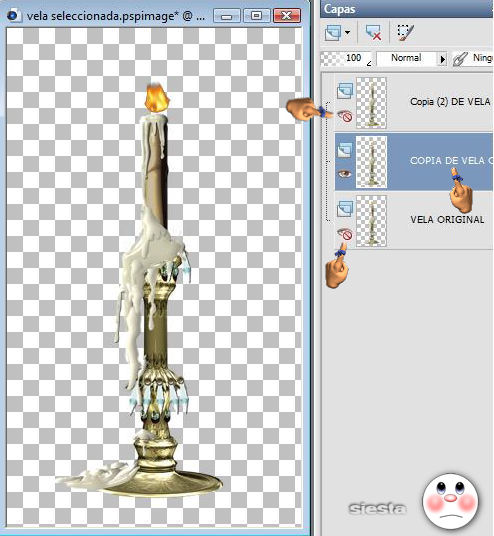Hide the COPIA DE VELA layer eye
This screenshot has height=536, width=494.
(x=345, y=174)
